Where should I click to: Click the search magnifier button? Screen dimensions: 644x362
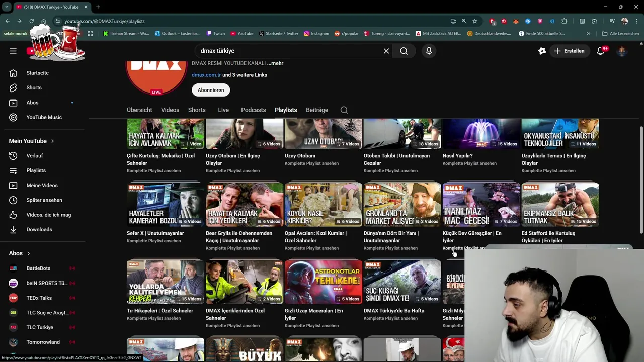click(404, 51)
